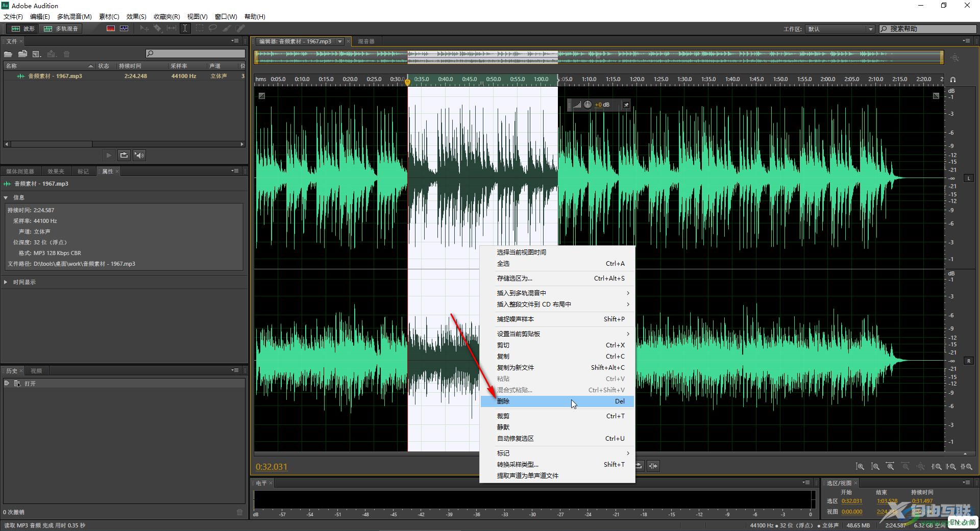Choose 裁剪 from the context menu
Image resolution: width=980 pixels, height=531 pixels.
click(x=557, y=416)
